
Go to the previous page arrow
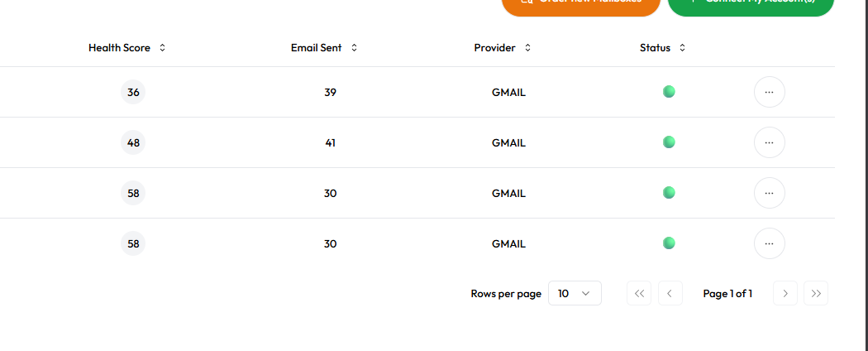click(x=670, y=293)
